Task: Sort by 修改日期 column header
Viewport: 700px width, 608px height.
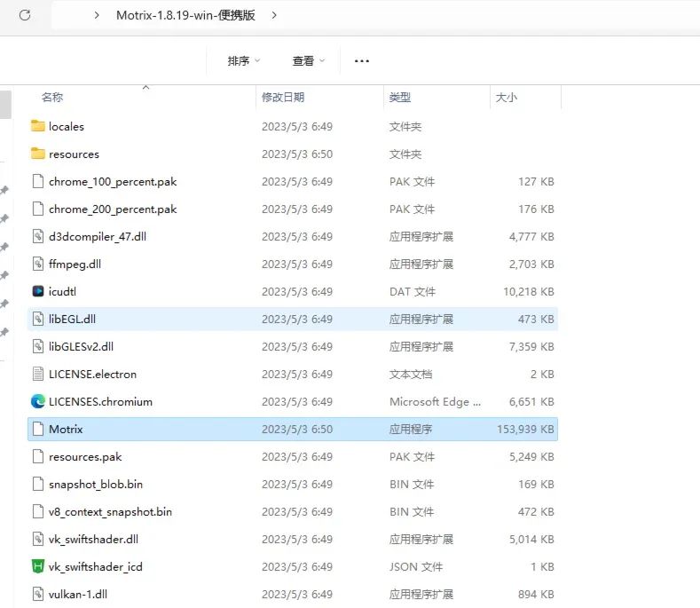Action: pos(283,98)
